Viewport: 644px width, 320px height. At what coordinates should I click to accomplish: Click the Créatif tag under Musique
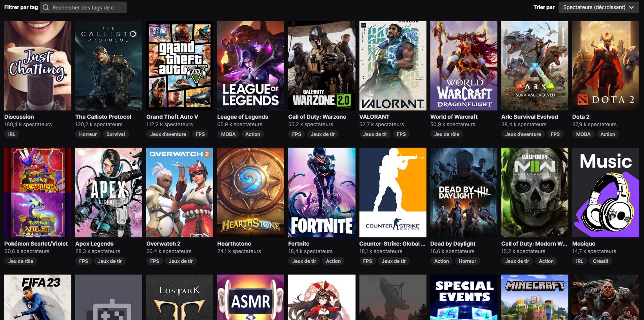point(600,261)
